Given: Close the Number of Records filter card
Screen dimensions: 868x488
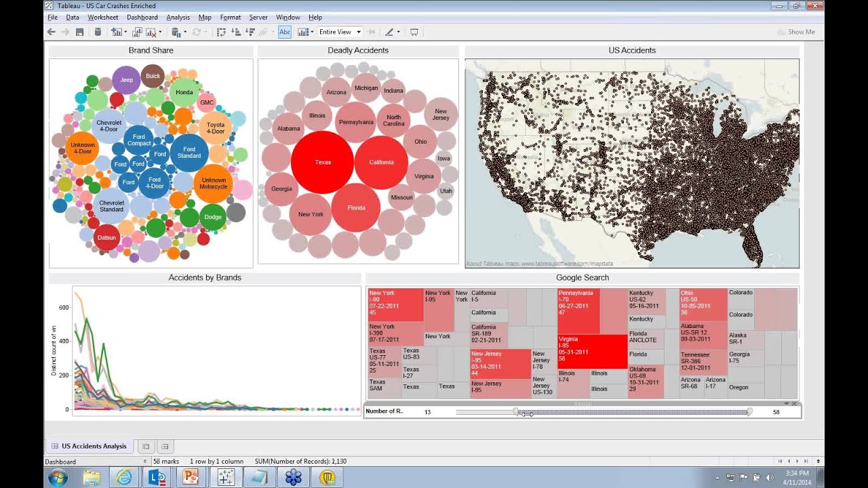Looking at the screenshot, I should tap(794, 404).
